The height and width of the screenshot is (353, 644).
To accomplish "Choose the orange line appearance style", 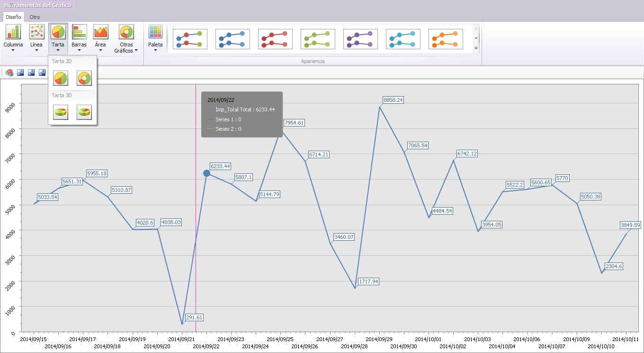I will point(446,39).
